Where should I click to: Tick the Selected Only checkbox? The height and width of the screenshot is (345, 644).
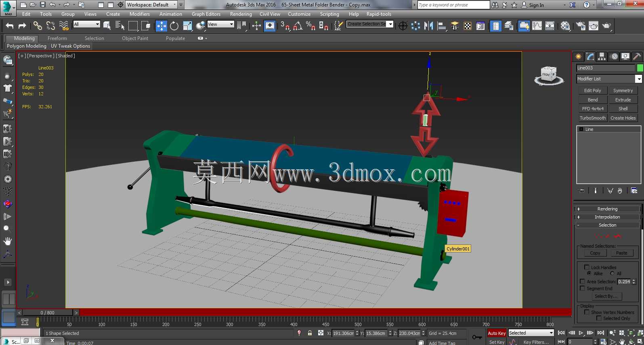point(599,318)
